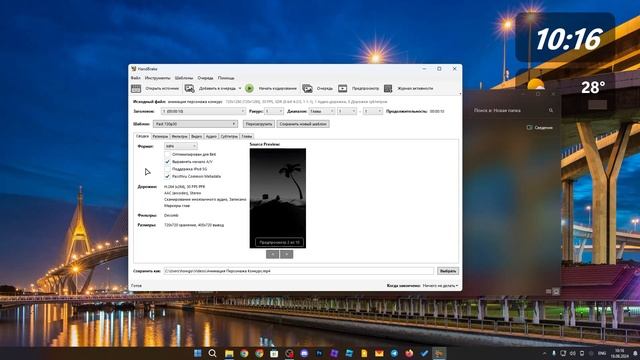This screenshot has width=640, height=360.
Task: Click the 28° weather widget
Action: 593,87
